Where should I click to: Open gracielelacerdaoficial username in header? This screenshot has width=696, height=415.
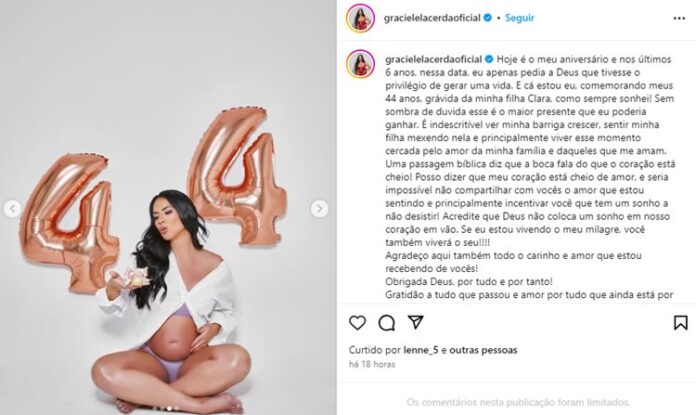coord(432,18)
